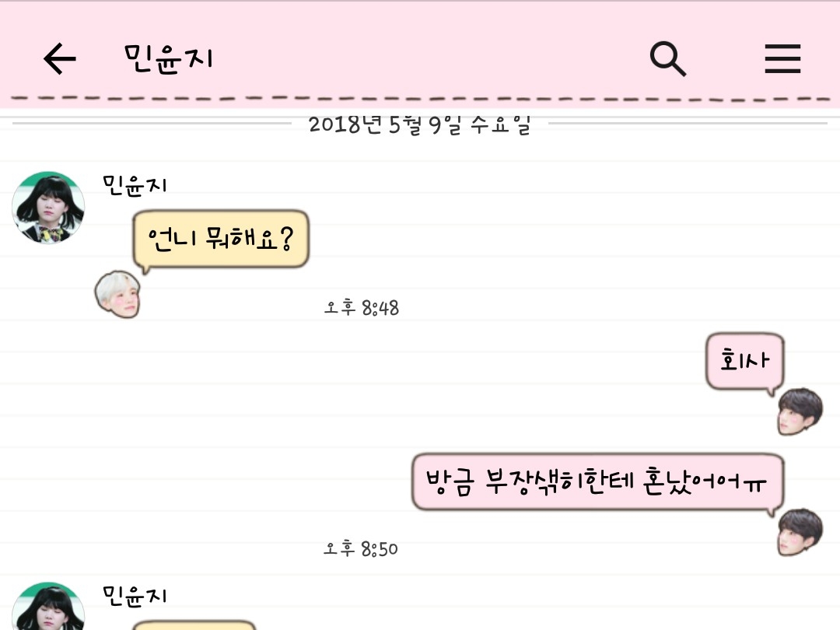Tap the 오후 8:50 timestamp

tap(361, 548)
